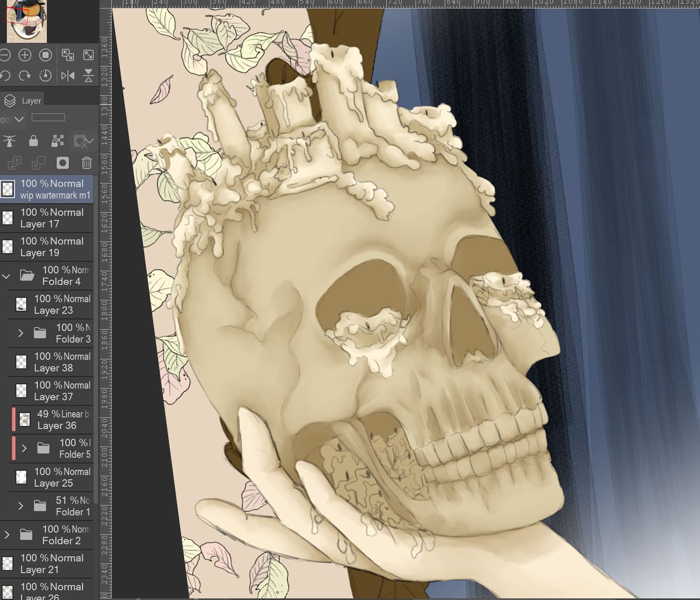Select Layer 37
The height and width of the screenshot is (600, 700).
(x=51, y=390)
